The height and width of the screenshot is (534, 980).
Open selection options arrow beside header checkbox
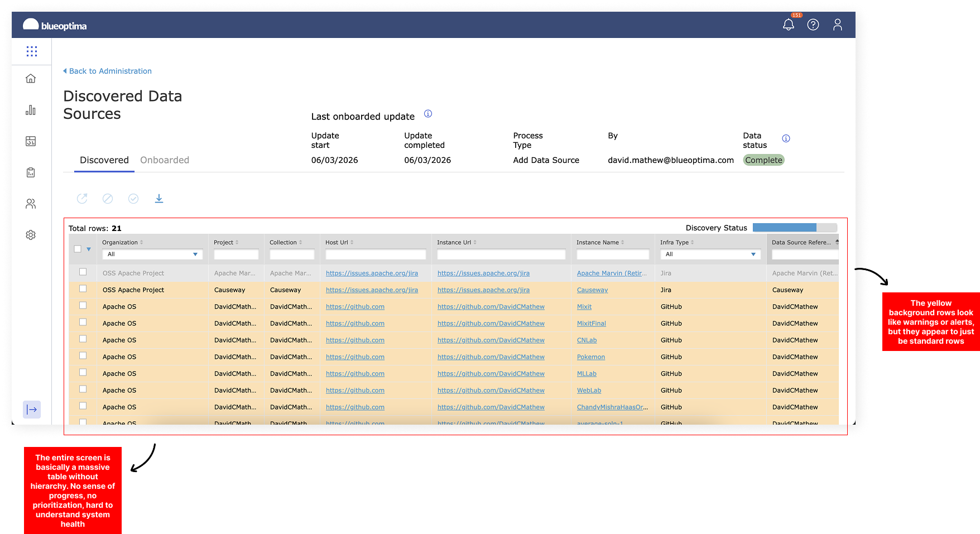[89, 249]
